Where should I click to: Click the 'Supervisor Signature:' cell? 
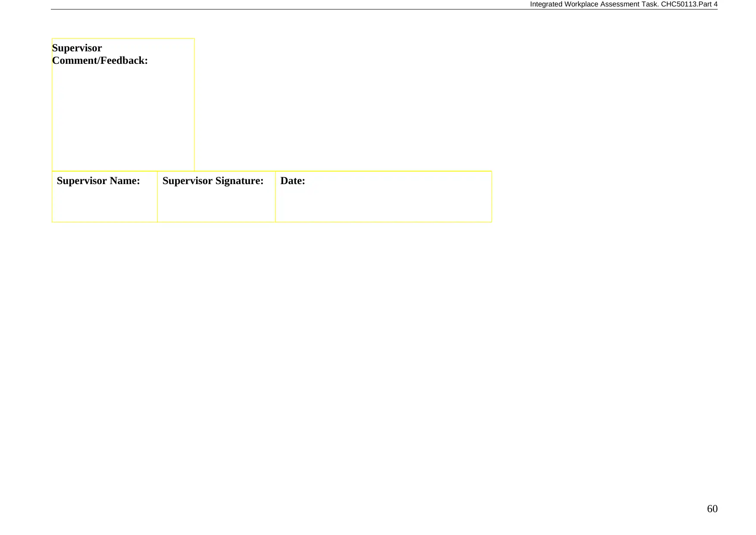click(216, 197)
